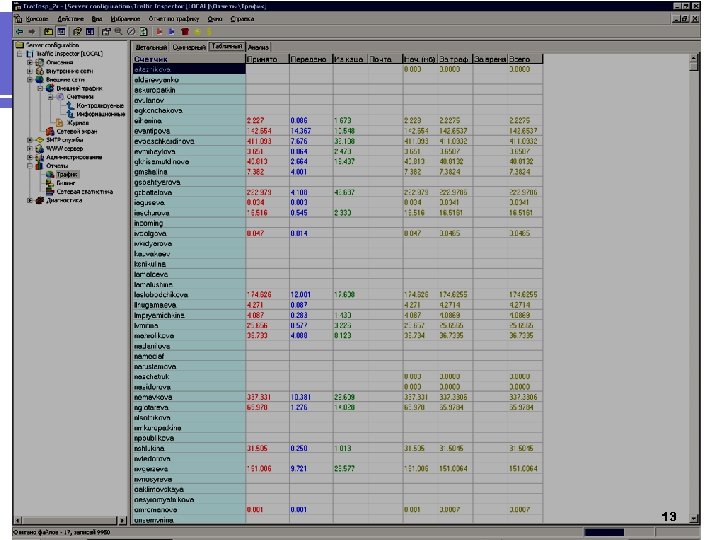The height and width of the screenshot is (540, 720).
Task: Sort by the Принято column header
Action: [x=267, y=59]
